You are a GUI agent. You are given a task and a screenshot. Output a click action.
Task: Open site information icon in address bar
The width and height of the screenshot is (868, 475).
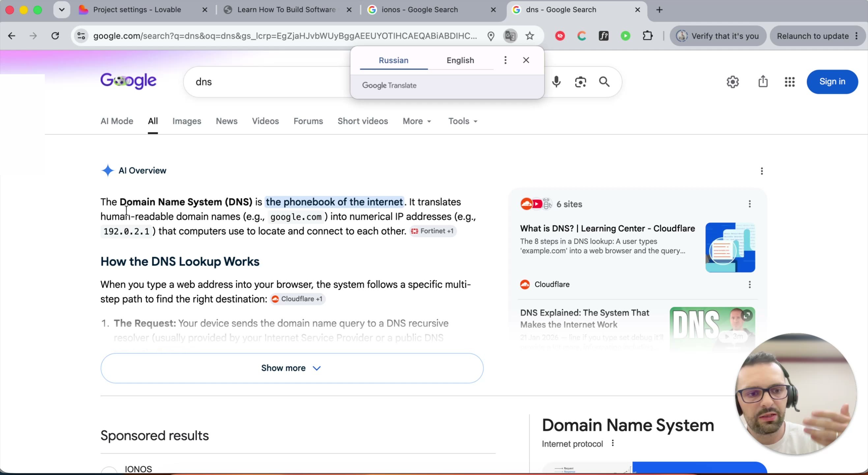[x=81, y=36]
